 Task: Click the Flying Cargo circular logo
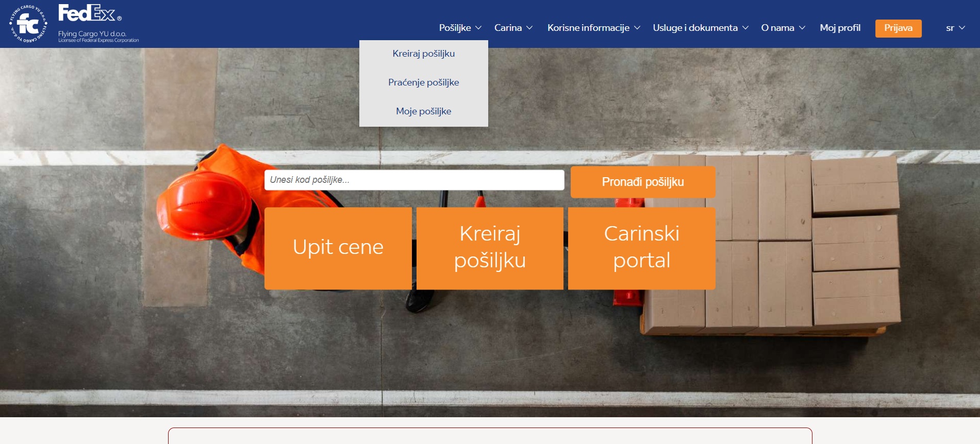point(28,24)
